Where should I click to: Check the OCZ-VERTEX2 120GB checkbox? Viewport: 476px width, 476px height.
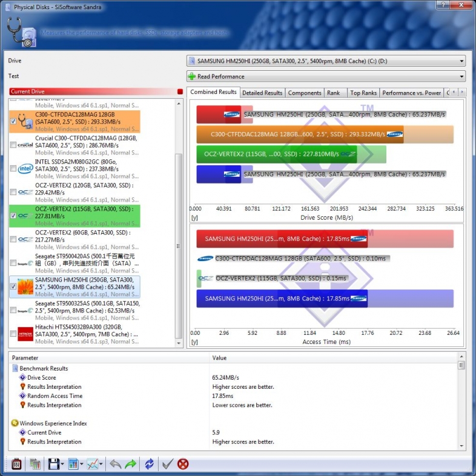13,192
